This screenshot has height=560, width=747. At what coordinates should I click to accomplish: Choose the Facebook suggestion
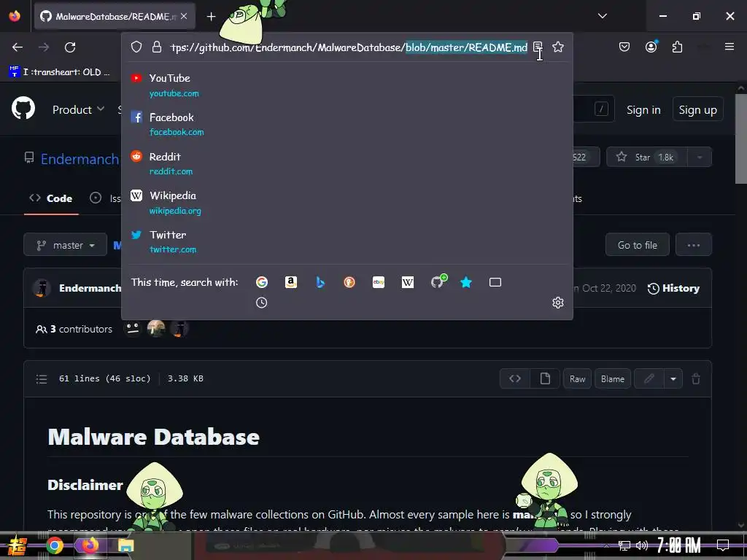pos(347,124)
